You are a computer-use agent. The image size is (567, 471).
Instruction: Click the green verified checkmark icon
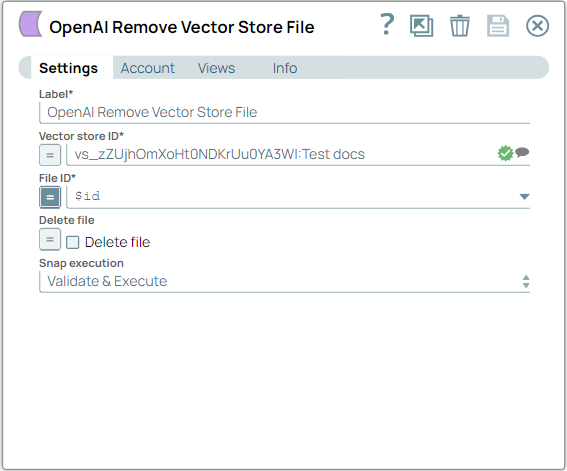(x=505, y=153)
